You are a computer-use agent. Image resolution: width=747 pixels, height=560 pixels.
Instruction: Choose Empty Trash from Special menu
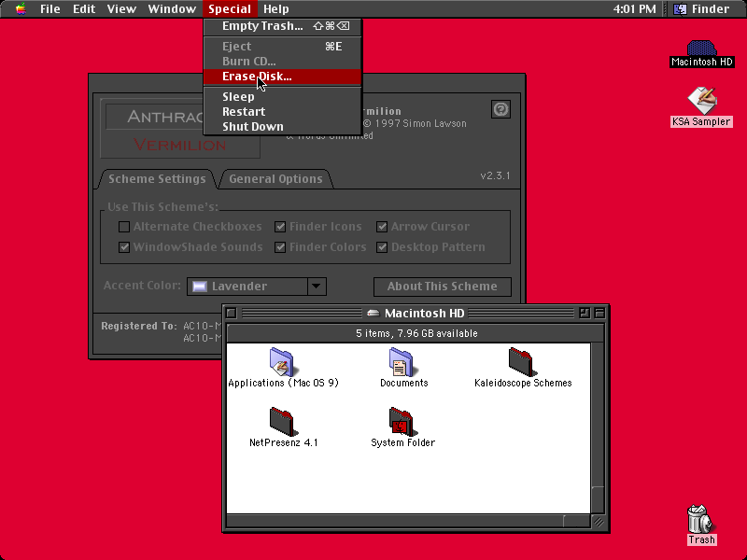tap(283, 26)
